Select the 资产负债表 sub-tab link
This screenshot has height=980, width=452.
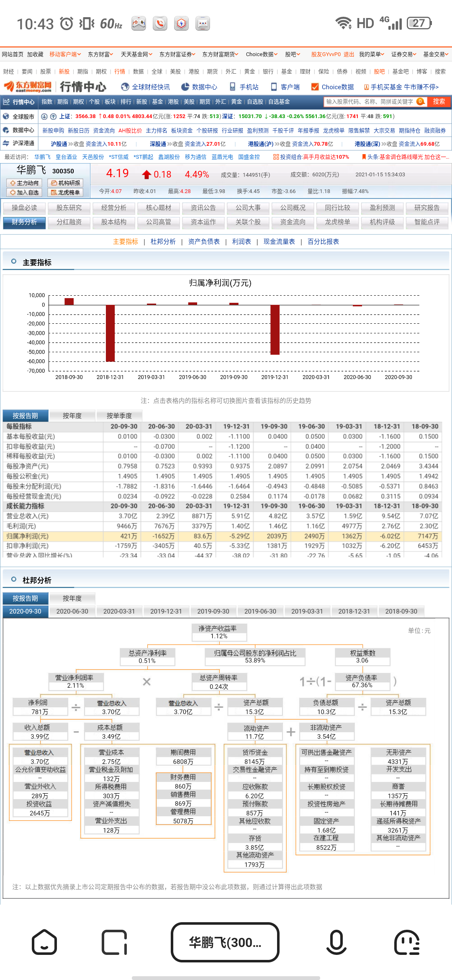click(x=204, y=242)
